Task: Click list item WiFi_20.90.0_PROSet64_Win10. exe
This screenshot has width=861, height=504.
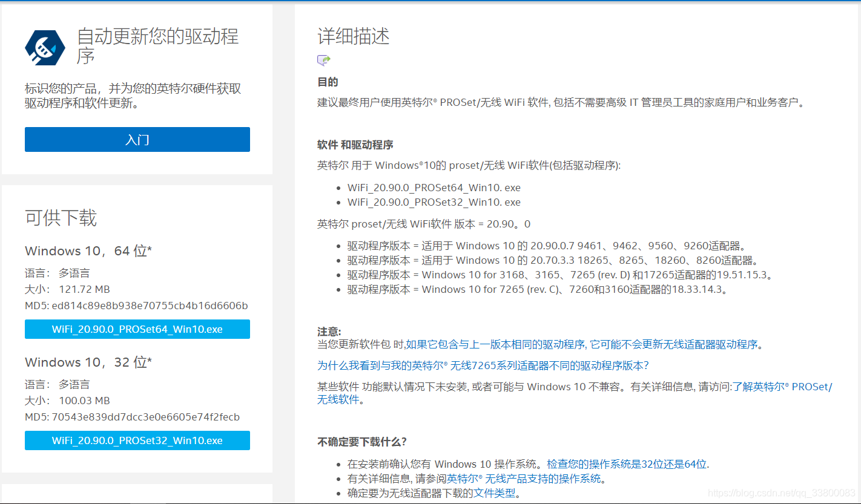Action: coord(434,188)
